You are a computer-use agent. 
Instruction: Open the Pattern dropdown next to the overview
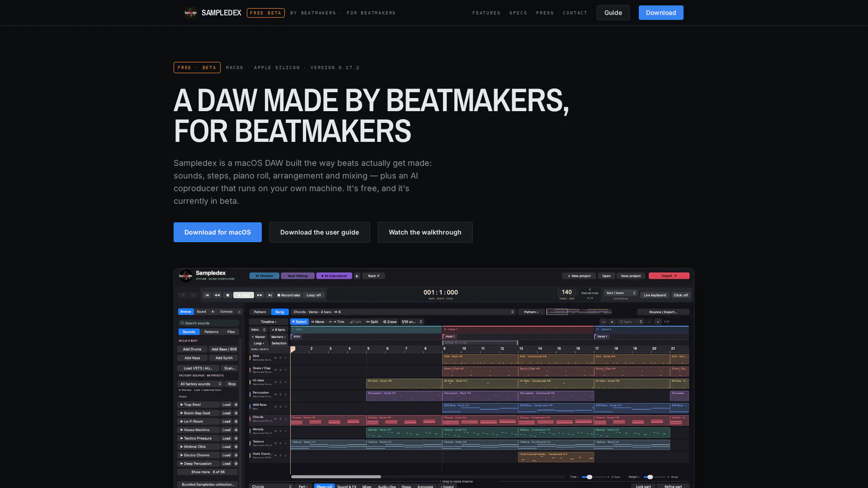pos(531,312)
